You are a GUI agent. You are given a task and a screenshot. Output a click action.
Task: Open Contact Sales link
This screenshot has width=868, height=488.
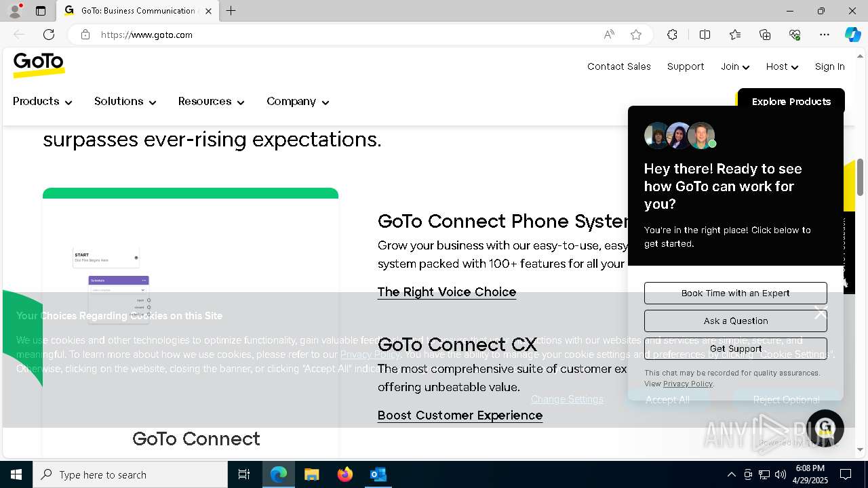point(619,66)
